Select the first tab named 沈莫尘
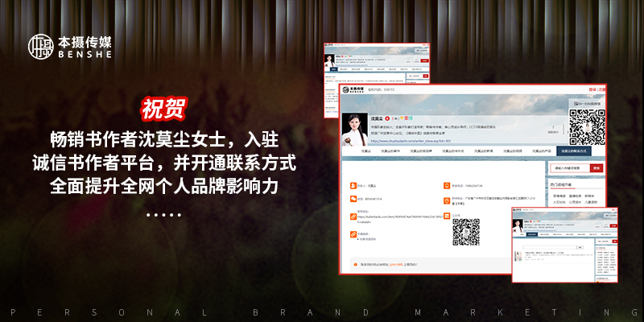This screenshot has height=322, width=644. pos(365,151)
